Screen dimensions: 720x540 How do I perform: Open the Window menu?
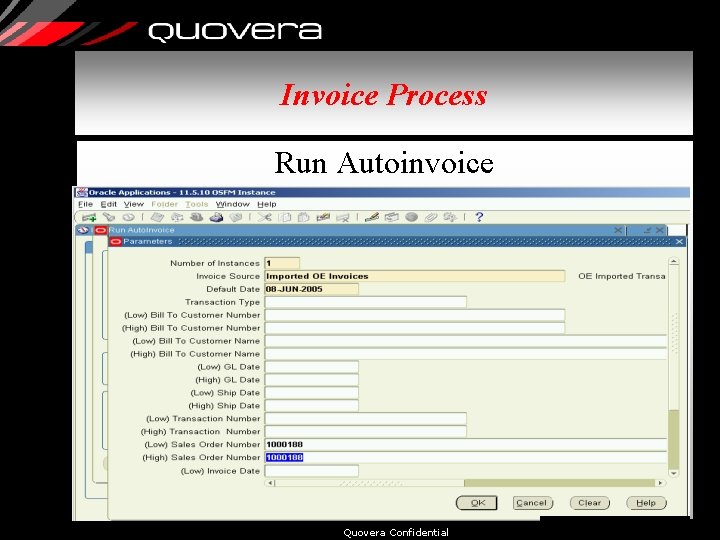pos(233,204)
